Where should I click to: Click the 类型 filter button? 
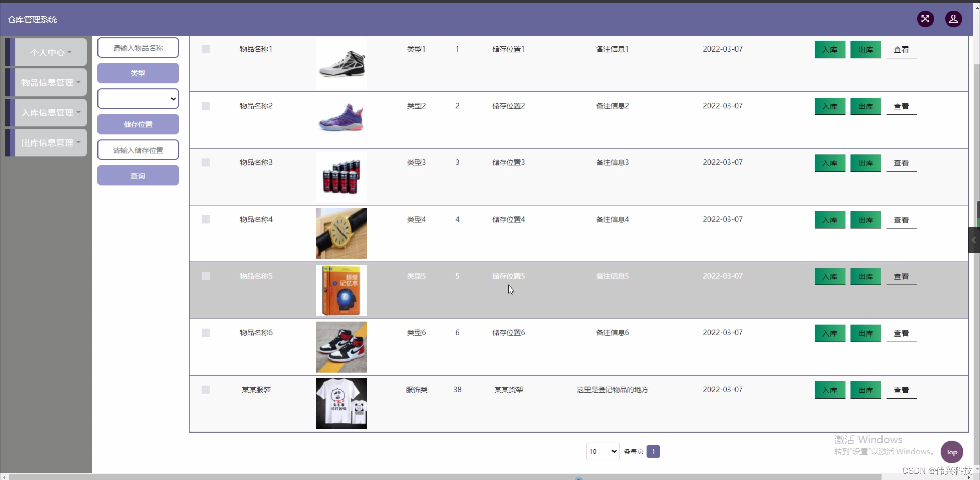tap(138, 73)
